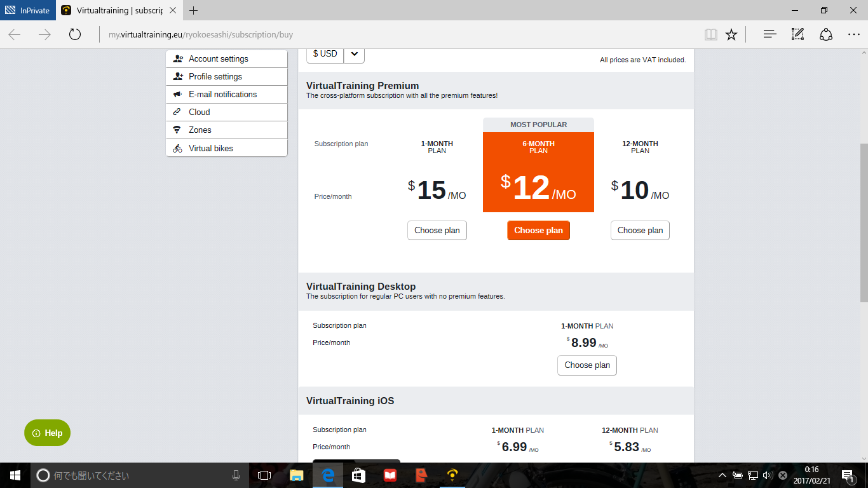This screenshot has height=488, width=868.
Task: Open the Windows Start menu
Action: (15, 475)
